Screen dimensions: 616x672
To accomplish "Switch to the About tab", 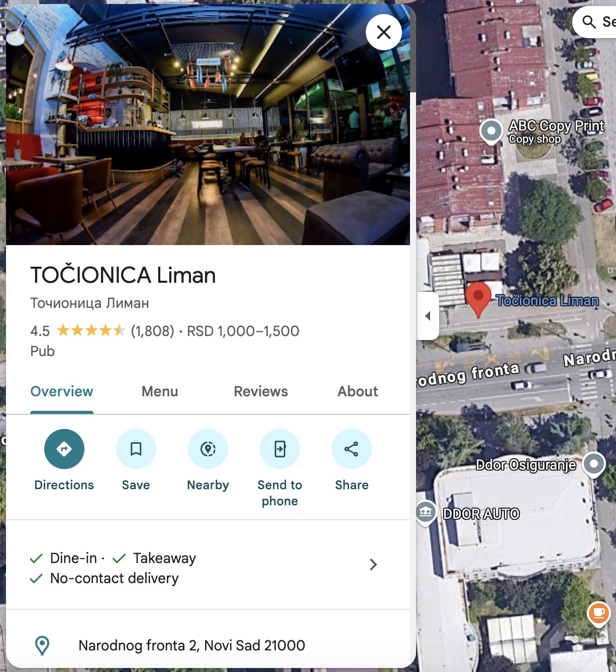I will pyautogui.click(x=358, y=391).
